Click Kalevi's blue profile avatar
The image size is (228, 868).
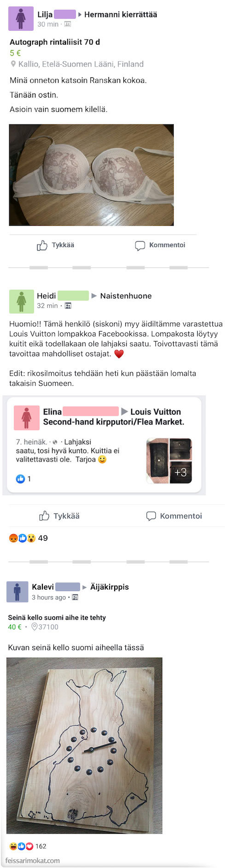[x=18, y=591]
